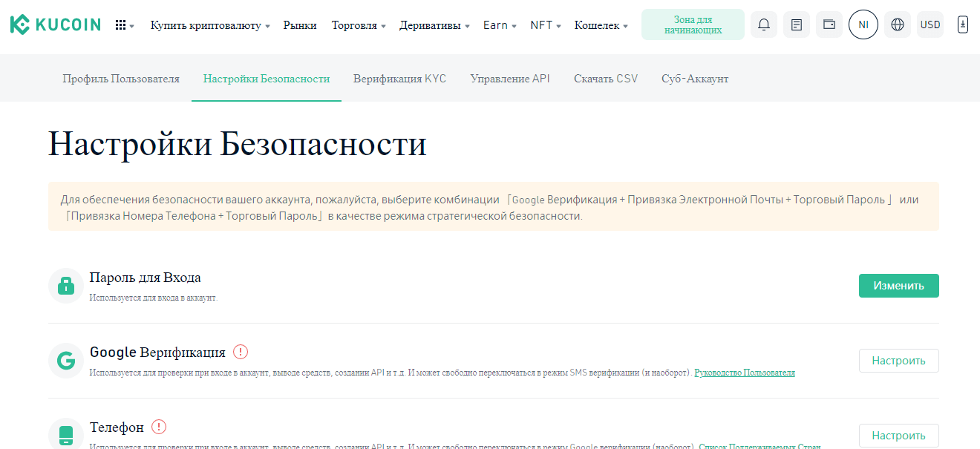Open the Деривативы dropdown menu
The height and width of the screenshot is (449, 980).
click(434, 25)
